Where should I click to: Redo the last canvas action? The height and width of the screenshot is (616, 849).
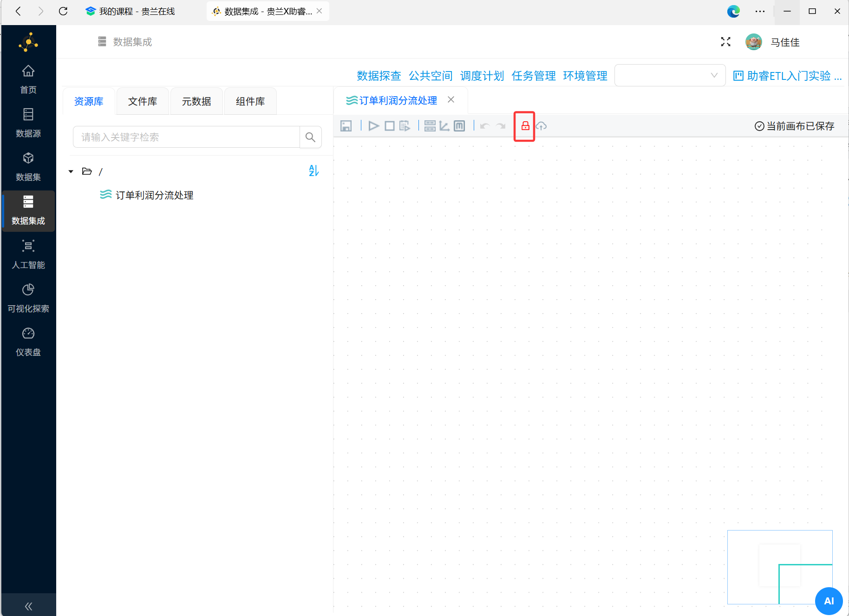pos(501,126)
